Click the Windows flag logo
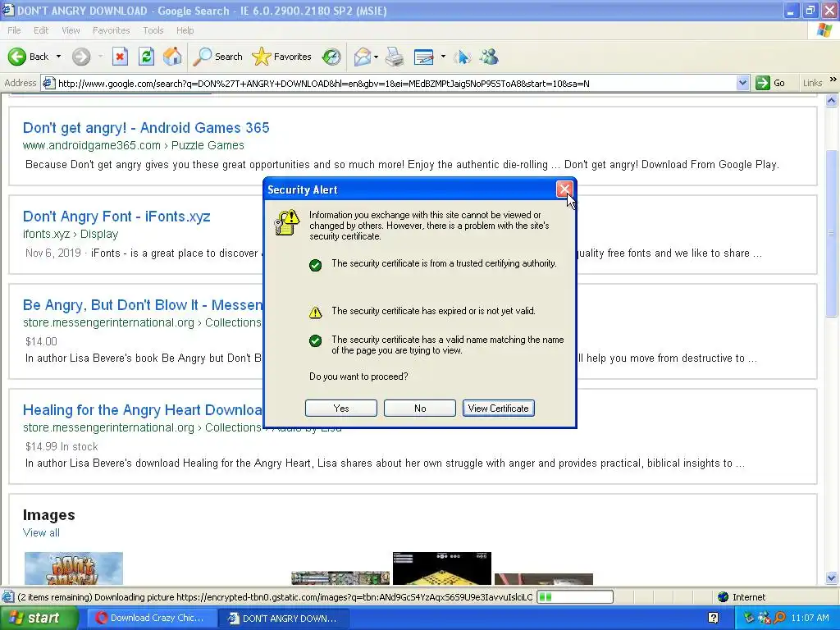 (824, 30)
